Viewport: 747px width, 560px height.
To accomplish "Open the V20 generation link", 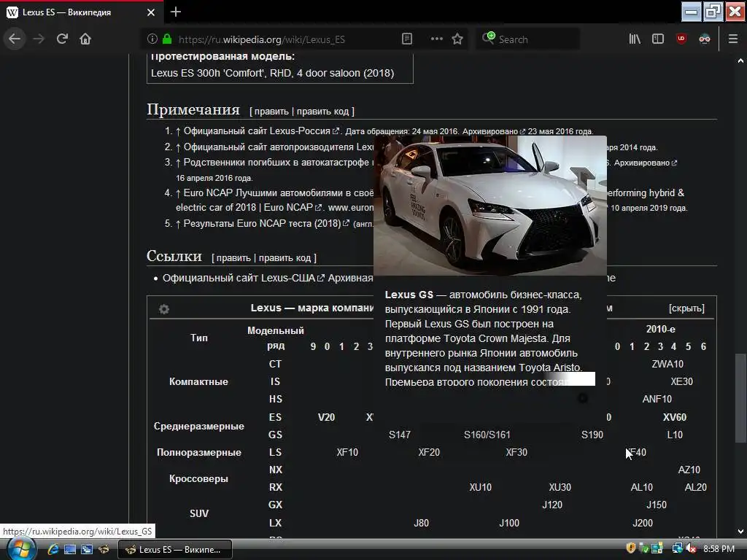I will pyautogui.click(x=326, y=417).
